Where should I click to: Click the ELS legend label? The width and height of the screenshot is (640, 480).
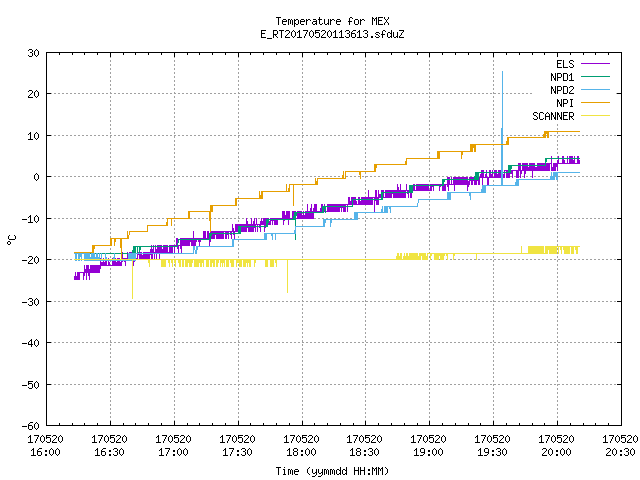coord(565,64)
